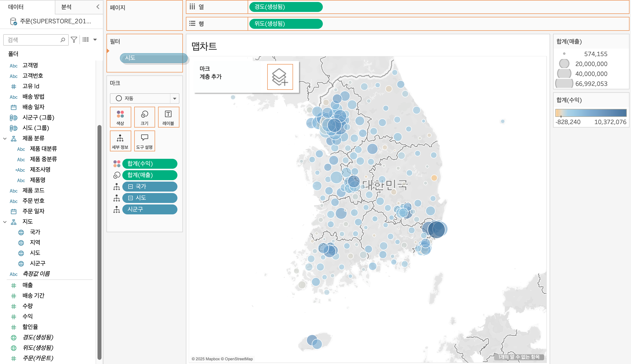The image size is (631, 364).
Task: Collapse the 국가 pill hierarchy level
Action: (131, 187)
